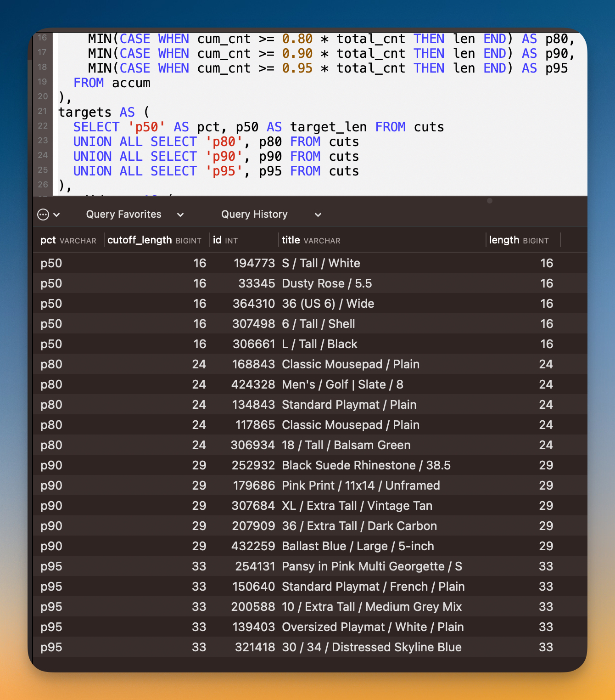The height and width of the screenshot is (700, 615).
Task: Click the title VARCHAR column header
Action: [x=311, y=240]
